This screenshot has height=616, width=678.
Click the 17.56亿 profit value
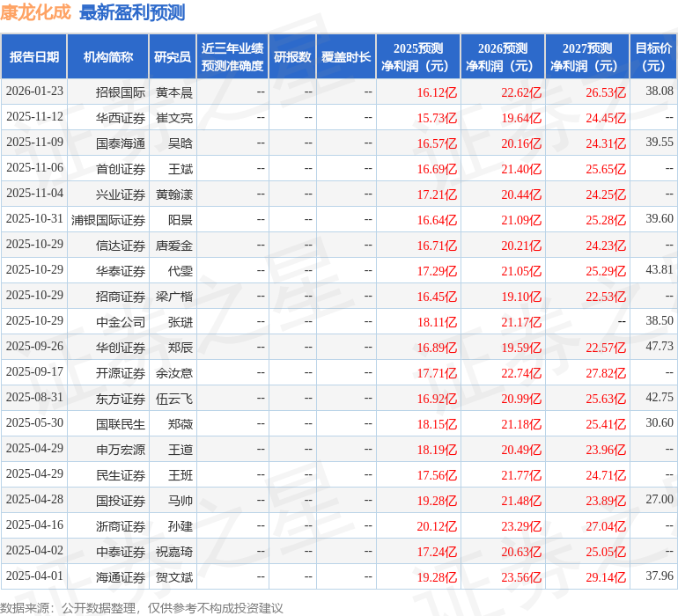pyautogui.click(x=437, y=475)
